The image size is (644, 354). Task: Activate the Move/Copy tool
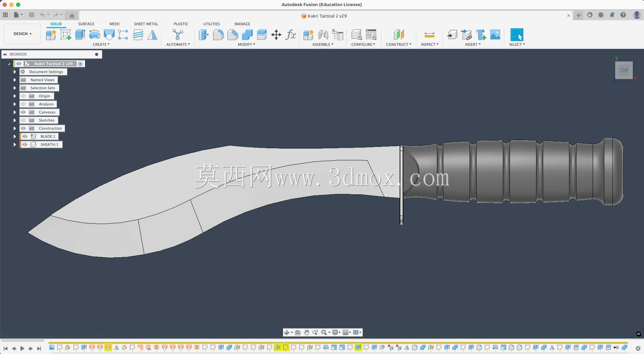[276, 35]
